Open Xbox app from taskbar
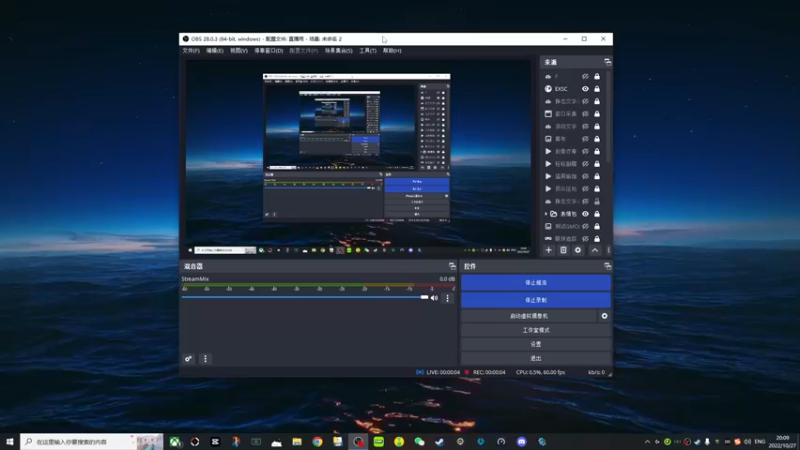800x450 pixels. 174,441
